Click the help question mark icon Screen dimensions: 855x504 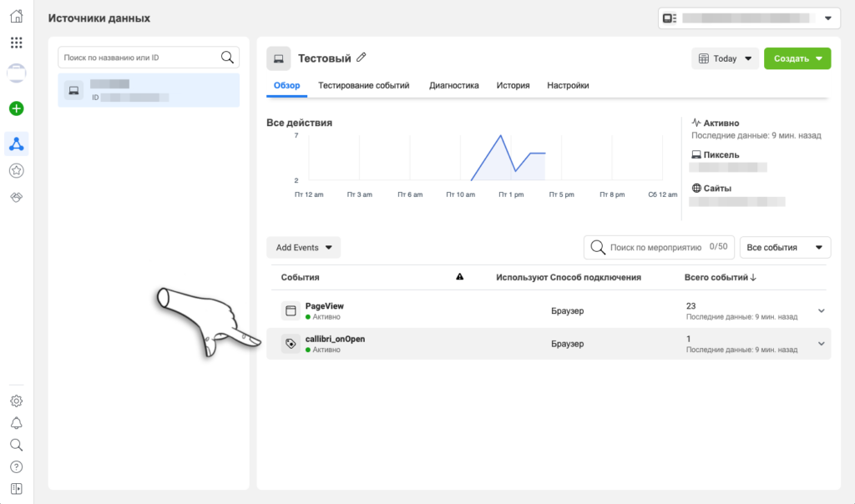tap(17, 466)
